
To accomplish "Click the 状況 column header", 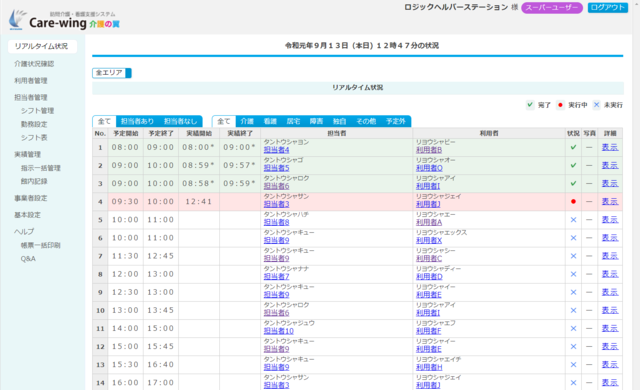I will pyautogui.click(x=573, y=133).
